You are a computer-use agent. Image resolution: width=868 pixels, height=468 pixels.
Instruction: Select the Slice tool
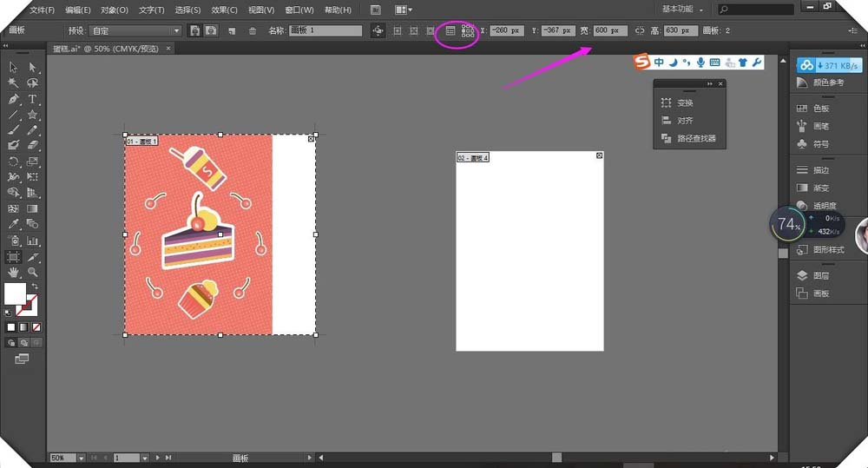point(33,257)
